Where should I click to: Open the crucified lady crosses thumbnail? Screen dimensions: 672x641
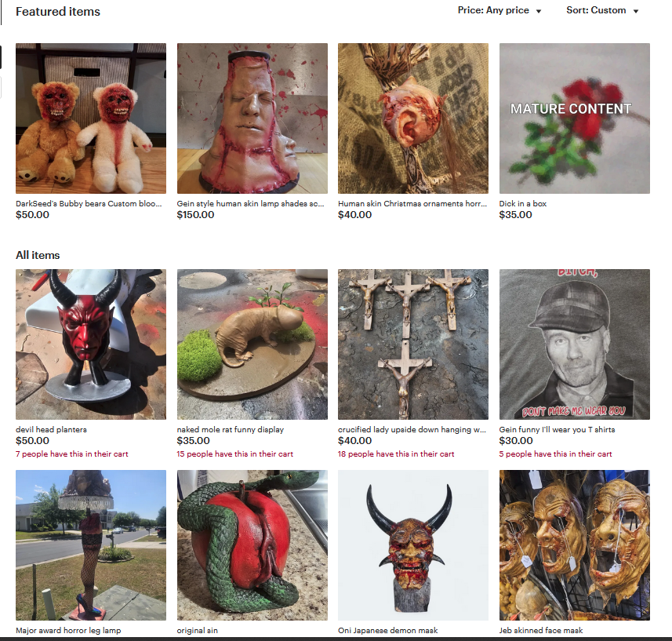(x=413, y=344)
